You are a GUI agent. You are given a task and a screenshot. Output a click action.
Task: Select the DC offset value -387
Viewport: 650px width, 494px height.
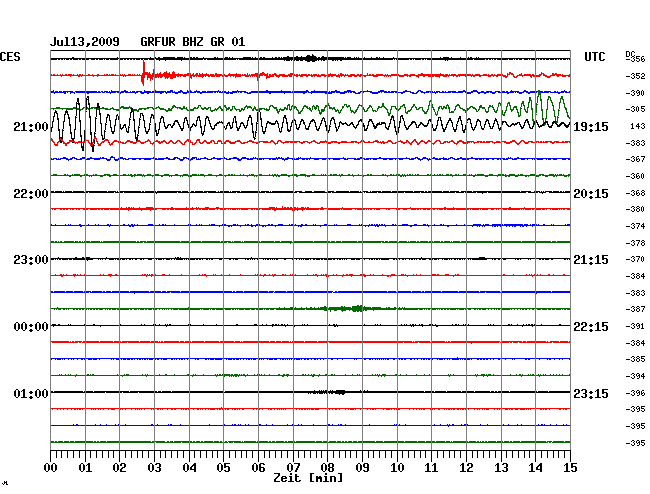[x=635, y=309]
